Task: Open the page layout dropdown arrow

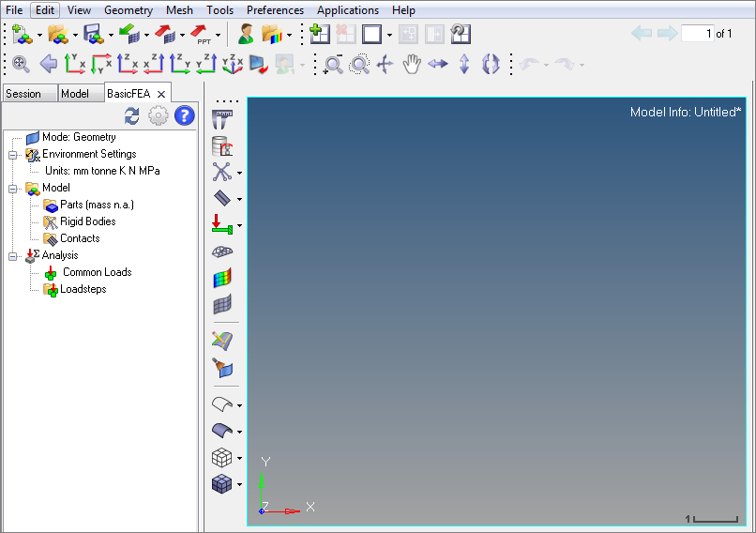Action: (x=389, y=35)
